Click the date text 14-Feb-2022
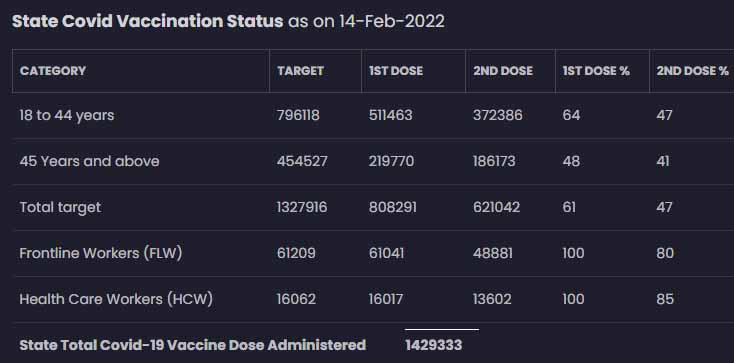Image resolution: width=734 pixels, height=363 pixels. click(392, 22)
